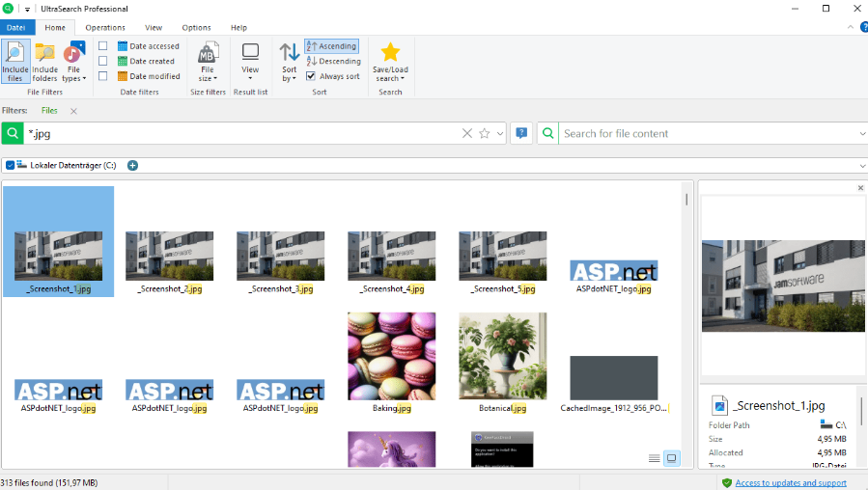Switch to the Operations tab

pyautogui.click(x=105, y=27)
